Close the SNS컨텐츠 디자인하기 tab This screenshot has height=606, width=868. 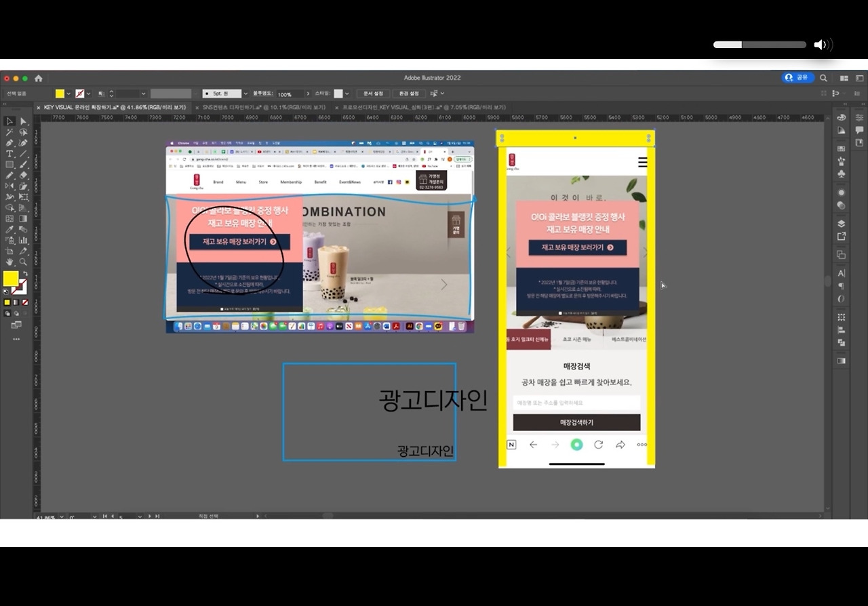coord(197,107)
